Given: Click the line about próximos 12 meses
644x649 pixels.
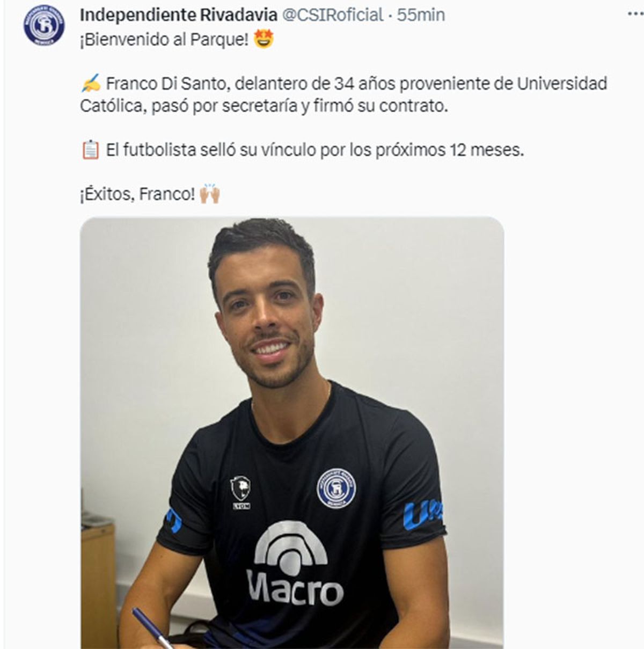Looking at the screenshot, I should point(314,150).
